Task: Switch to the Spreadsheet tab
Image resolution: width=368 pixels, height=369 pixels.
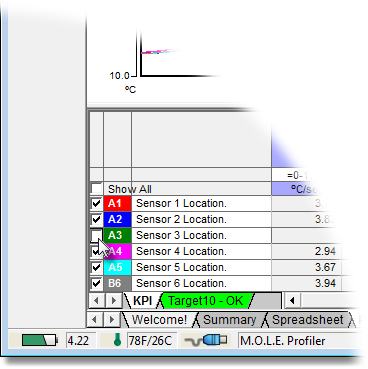Action: [307, 320]
